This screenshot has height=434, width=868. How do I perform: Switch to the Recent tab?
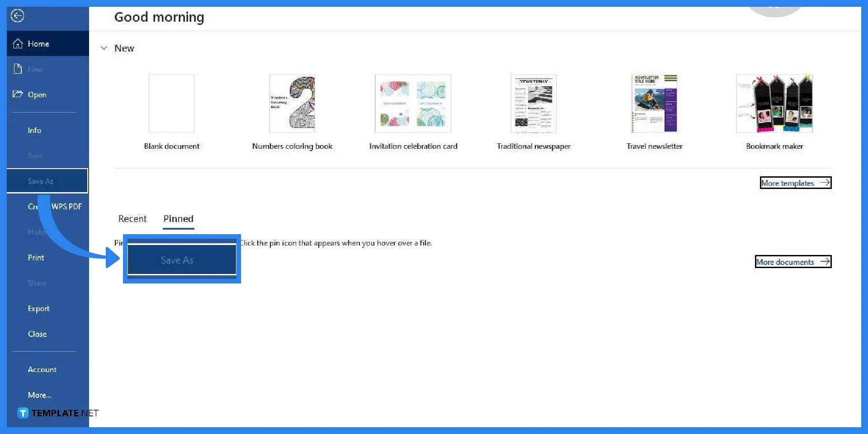(x=132, y=218)
